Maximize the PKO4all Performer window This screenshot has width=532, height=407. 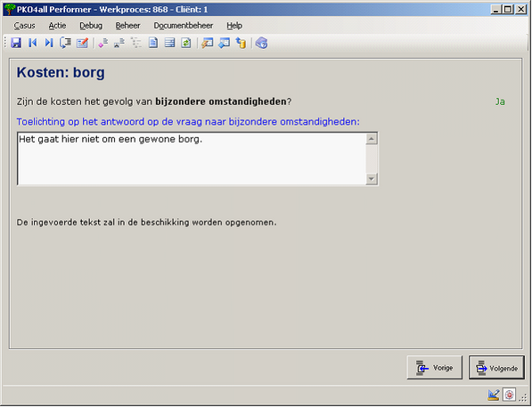pos(508,10)
